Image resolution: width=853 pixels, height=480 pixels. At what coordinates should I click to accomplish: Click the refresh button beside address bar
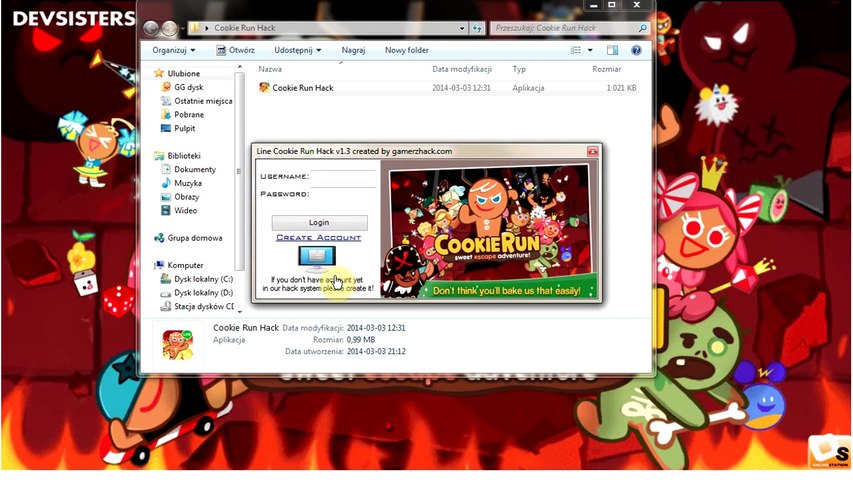click(x=477, y=28)
